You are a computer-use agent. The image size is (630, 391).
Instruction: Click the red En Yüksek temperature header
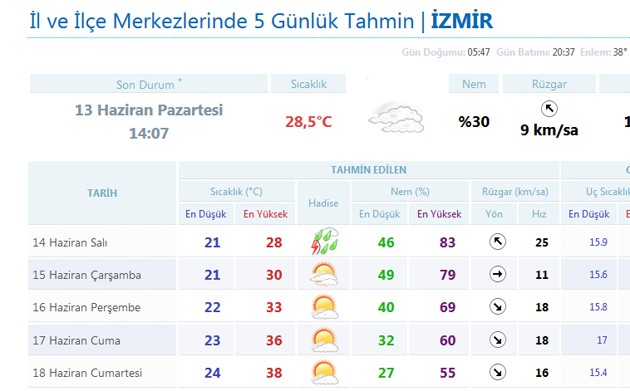tap(265, 214)
